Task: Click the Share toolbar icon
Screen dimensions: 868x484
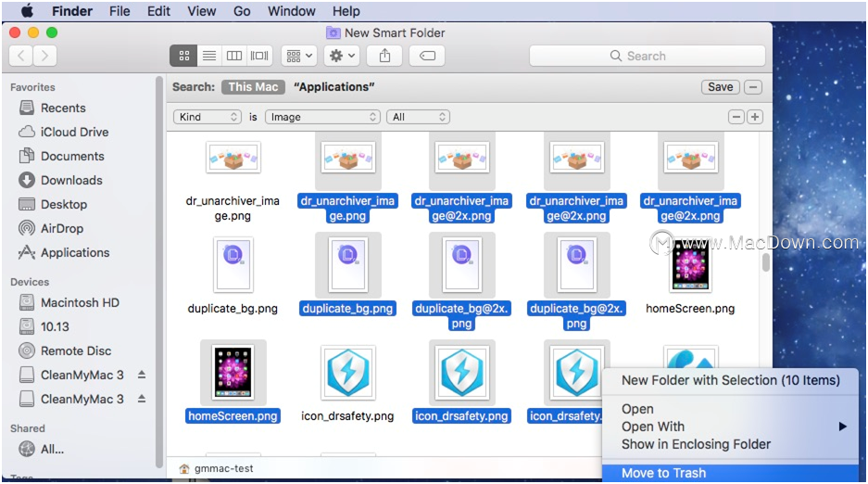Action: click(x=384, y=56)
